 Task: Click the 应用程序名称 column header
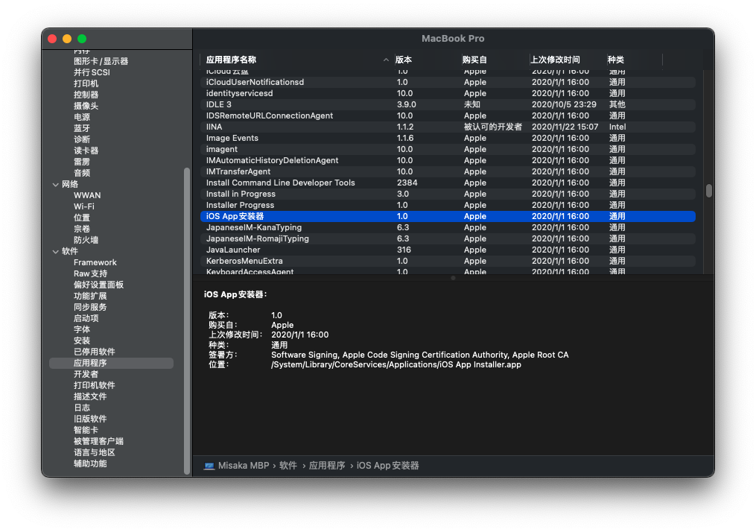[x=231, y=60]
